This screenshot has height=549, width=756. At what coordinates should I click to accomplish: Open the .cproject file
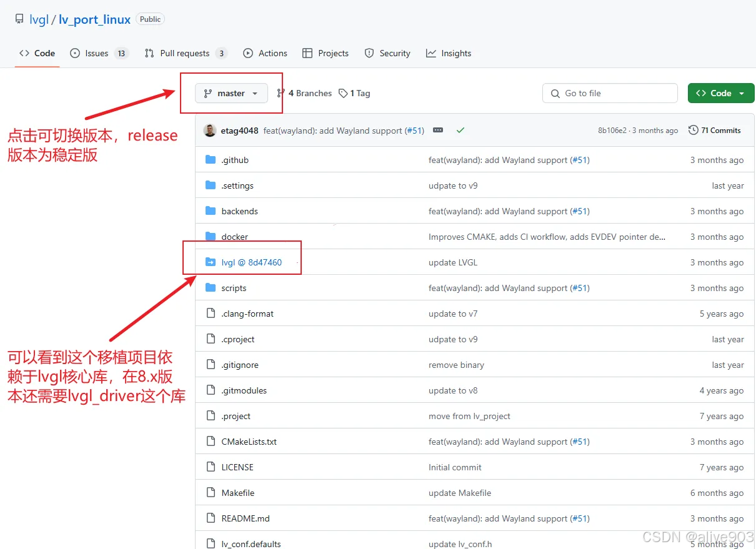238,339
